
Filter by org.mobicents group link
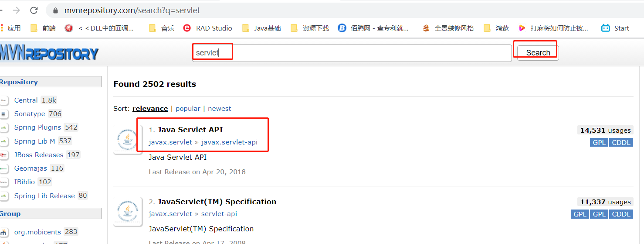click(x=38, y=232)
